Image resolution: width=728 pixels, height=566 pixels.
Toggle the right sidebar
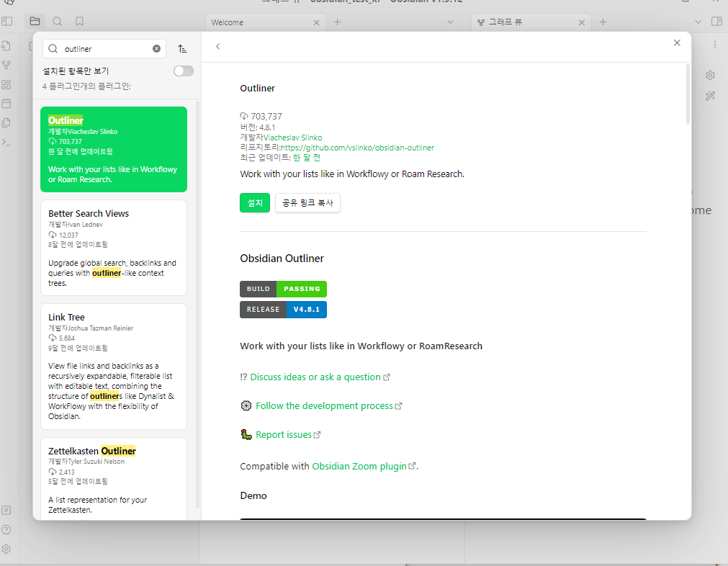pos(717,22)
